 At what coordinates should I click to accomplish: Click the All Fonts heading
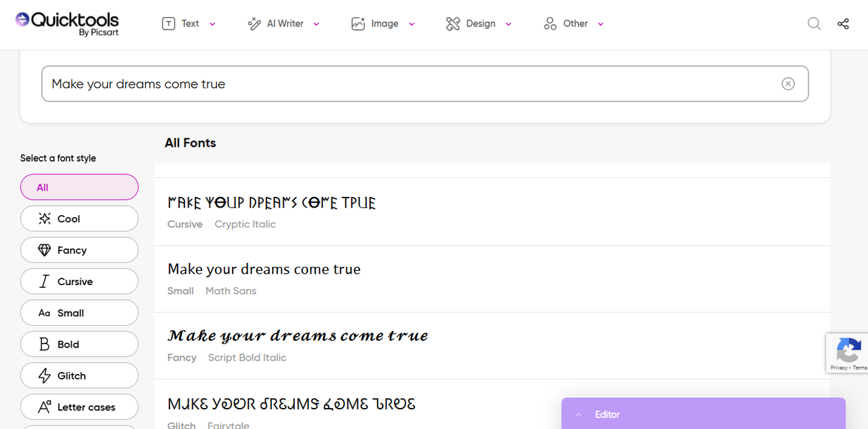coord(191,143)
